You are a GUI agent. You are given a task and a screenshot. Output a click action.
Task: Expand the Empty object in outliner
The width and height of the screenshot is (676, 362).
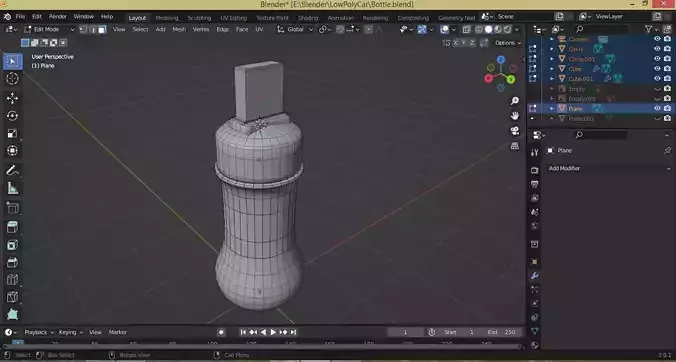coord(552,89)
